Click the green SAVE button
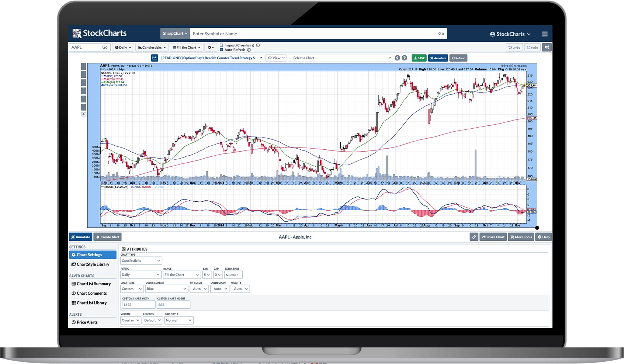Image resolution: width=624 pixels, height=364 pixels. [419, 58]
